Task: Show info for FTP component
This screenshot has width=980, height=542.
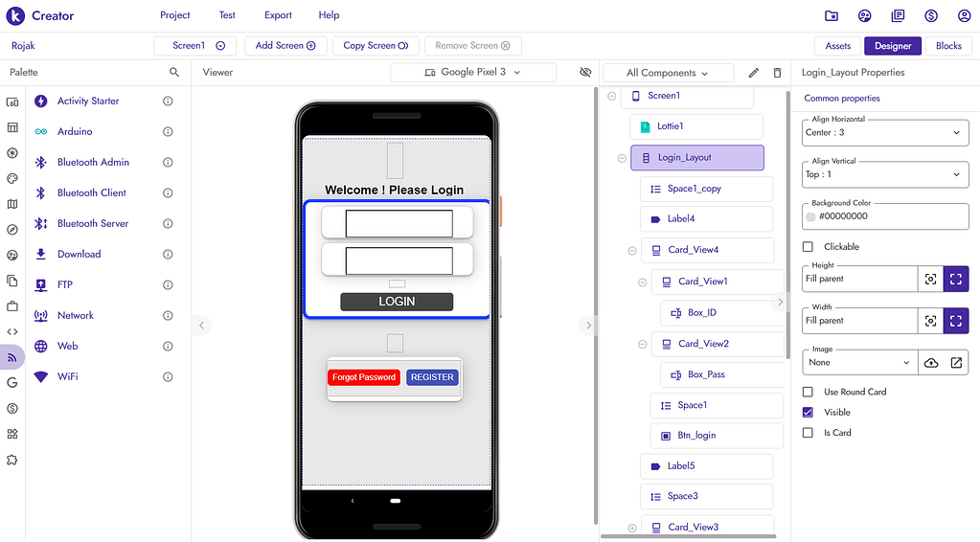Action: point(168,284)
